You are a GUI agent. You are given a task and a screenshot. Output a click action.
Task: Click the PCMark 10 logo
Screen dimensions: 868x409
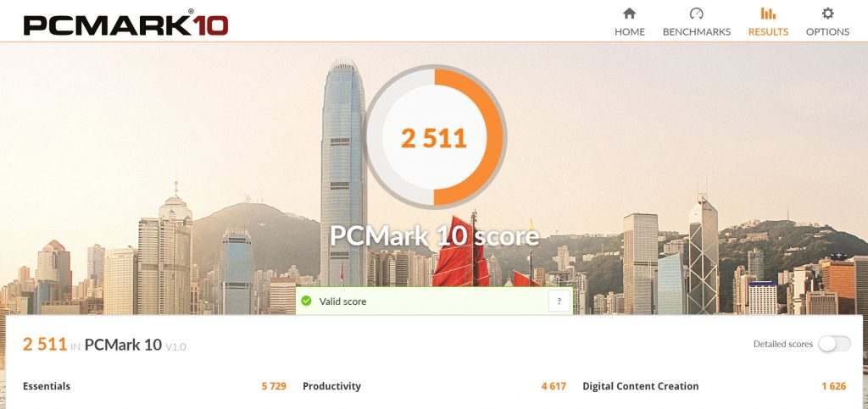125,24
